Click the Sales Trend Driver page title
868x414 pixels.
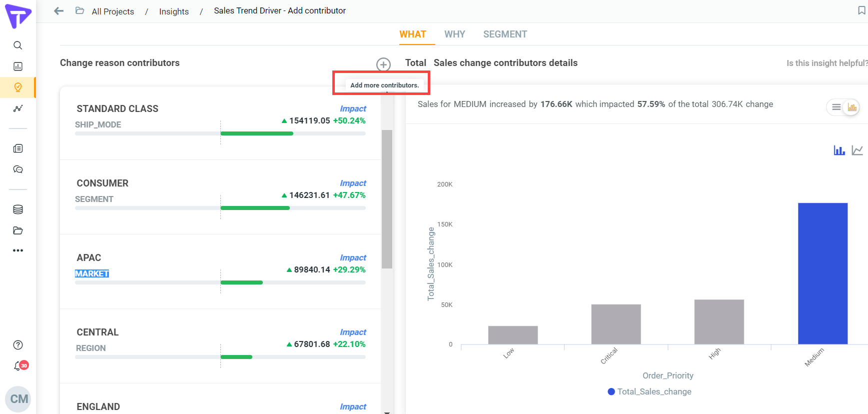[280, 10]
